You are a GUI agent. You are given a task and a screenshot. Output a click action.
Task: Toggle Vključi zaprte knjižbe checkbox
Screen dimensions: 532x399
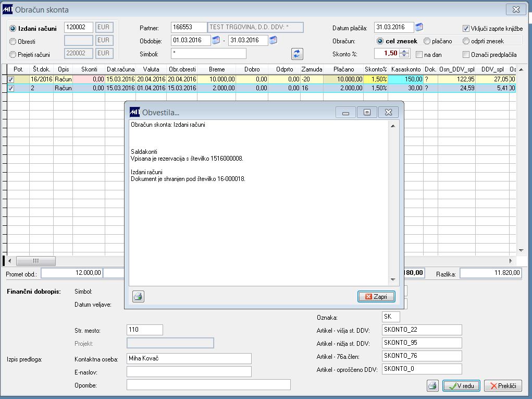point(466,29)
